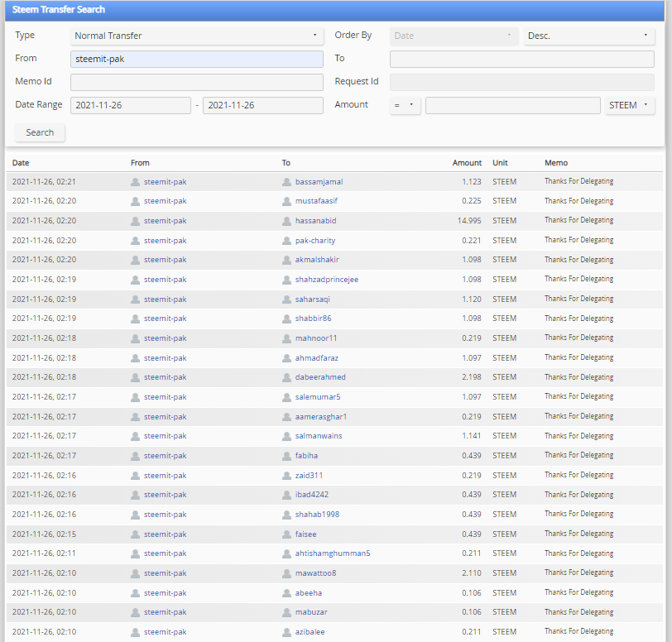Open the mawattoo8 recipient link
Image resolution: width=672 pixels, height=642 pixels.
(x=315, y=573)
